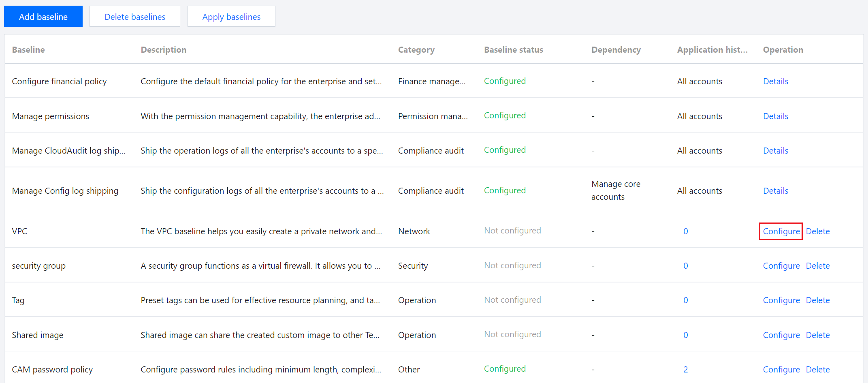Viewport: 868px width, 383px height.
Task: Delete the VPC baseline
Action: pos(817,231)
